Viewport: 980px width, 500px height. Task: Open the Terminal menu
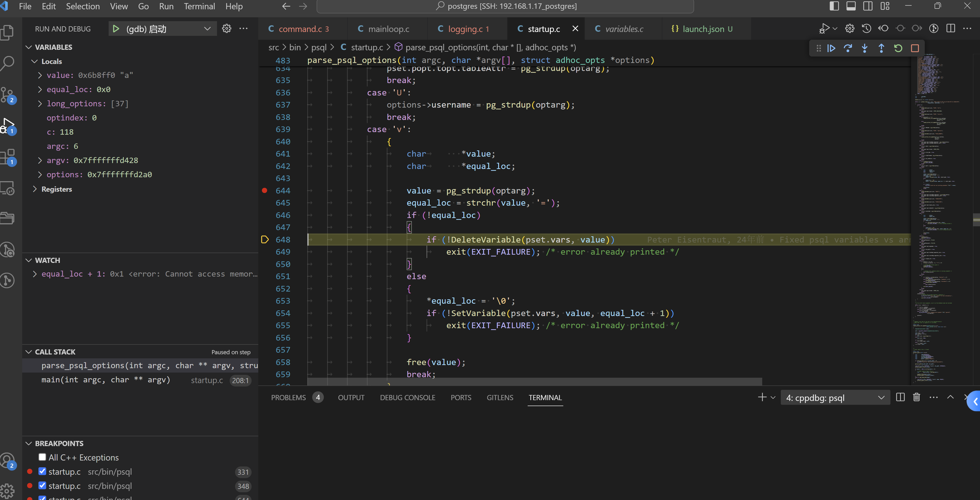pyautogui.click(x=199, y=6)
